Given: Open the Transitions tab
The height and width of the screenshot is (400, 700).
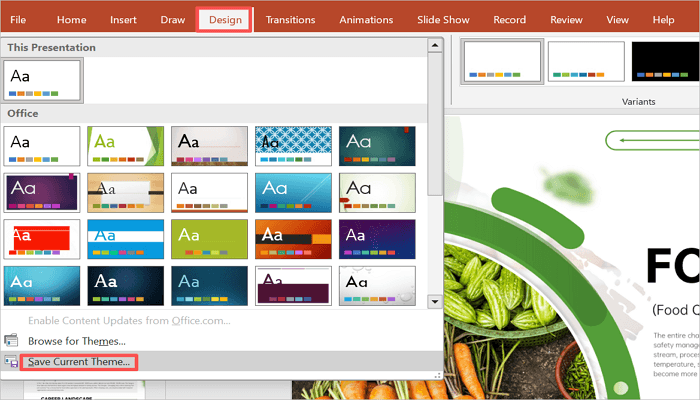Looking at the screenshot, I should click(x=290, y=20).
